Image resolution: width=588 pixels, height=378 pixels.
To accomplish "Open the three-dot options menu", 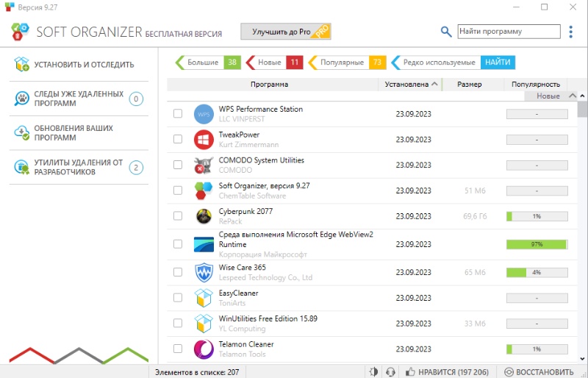I will point(570,32).
